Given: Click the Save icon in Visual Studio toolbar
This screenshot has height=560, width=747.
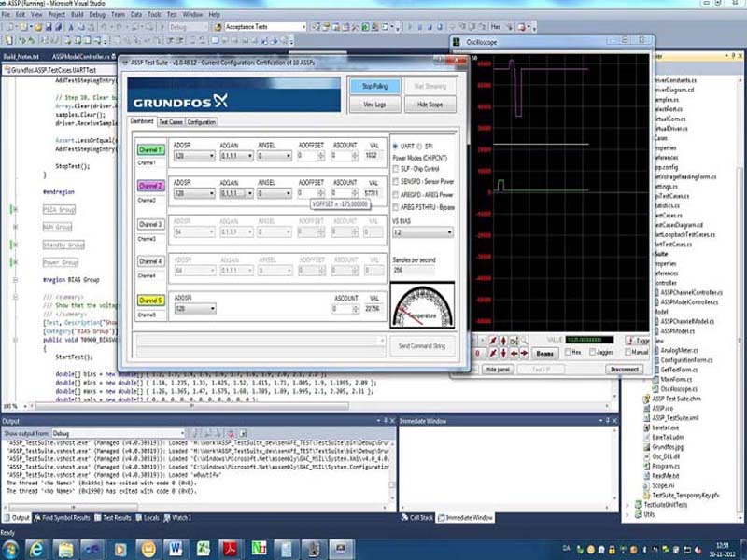Looking at the screenshot, I should [x=49, y=27].
